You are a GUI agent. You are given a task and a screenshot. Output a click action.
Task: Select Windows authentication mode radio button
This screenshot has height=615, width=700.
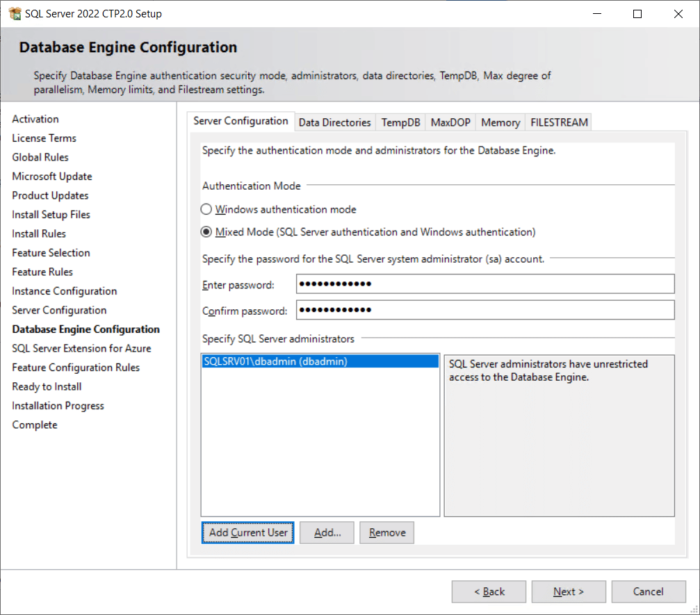(206, 209)
